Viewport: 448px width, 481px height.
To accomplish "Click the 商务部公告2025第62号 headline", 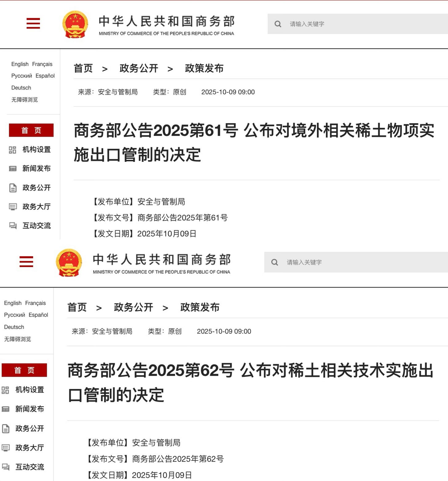I will (x=250, y=383).
